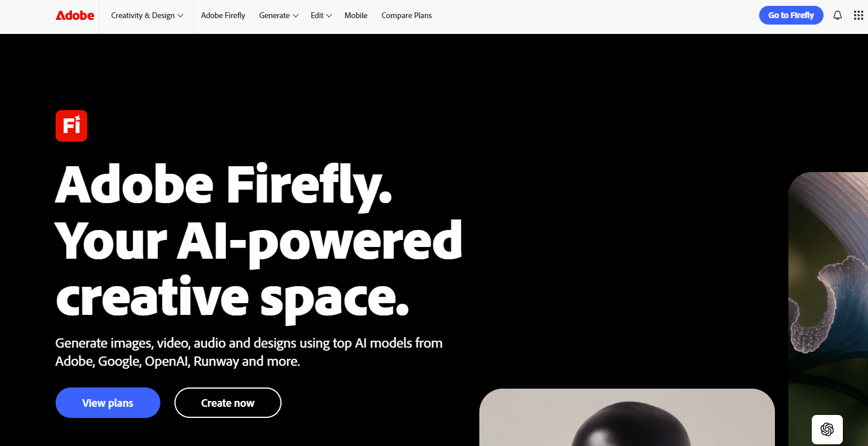Open the notifications bell
Screen dimensions: 868x446
coord(838,15)
